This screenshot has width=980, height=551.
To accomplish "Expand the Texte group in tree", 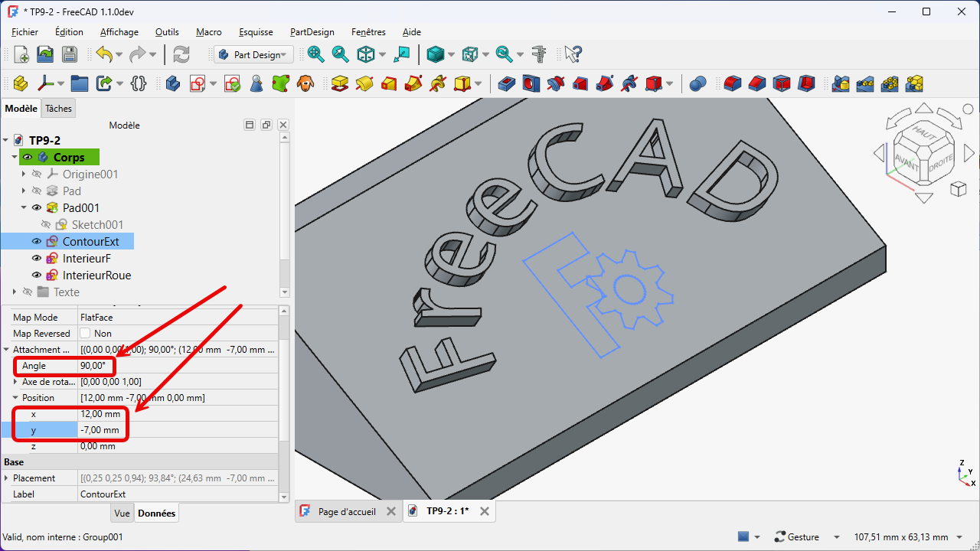I will [15, 292].
